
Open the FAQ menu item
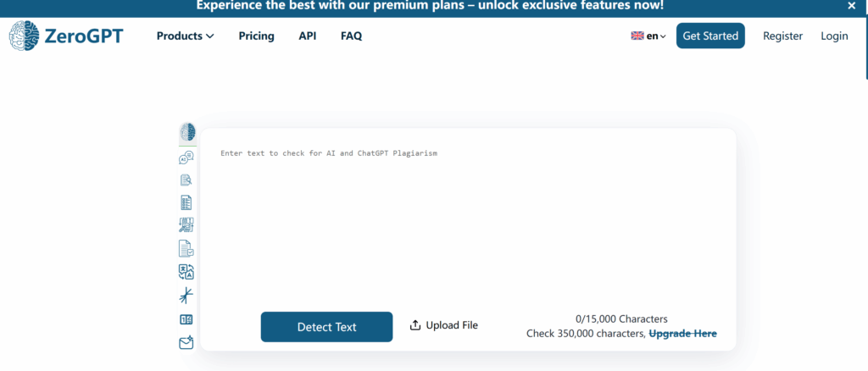coord(351,36)
